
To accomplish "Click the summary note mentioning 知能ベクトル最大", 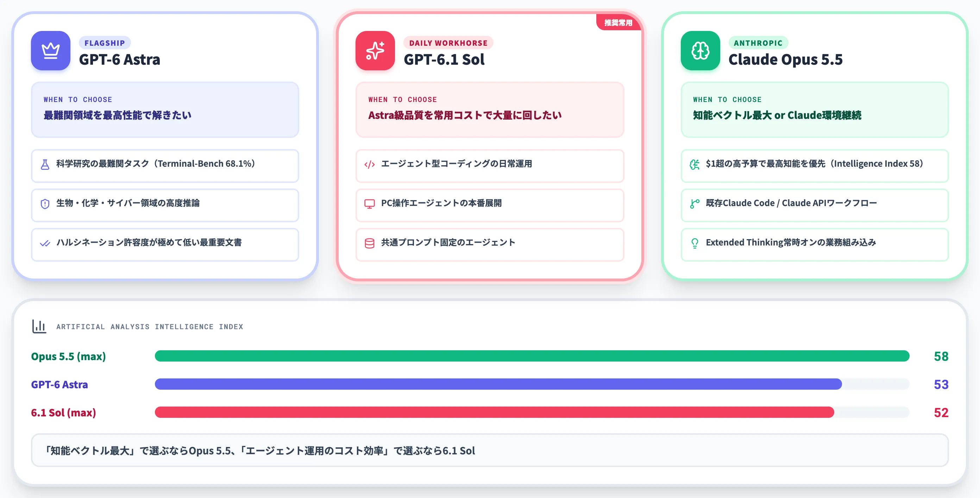I will pyautogui.click(x=490, y=451).
